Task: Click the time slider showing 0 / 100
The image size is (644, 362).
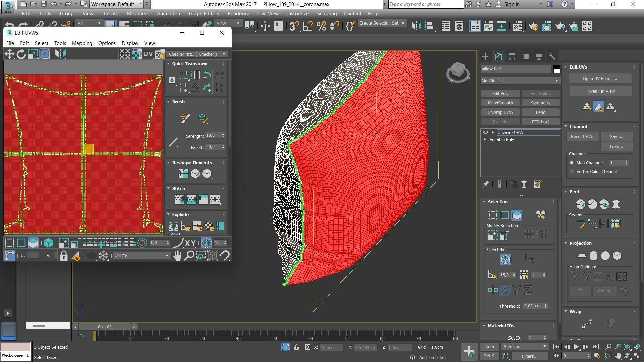Action: pos(105,327)
